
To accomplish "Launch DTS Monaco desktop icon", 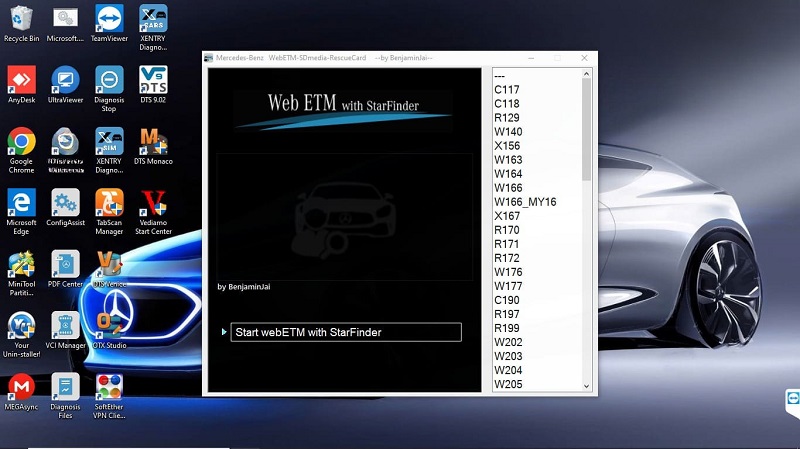I will point(153,146).
